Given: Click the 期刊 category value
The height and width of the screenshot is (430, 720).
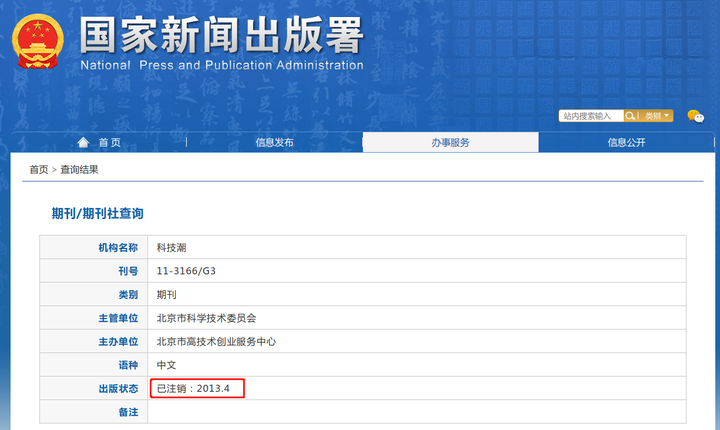Looking at the screenshot, I should point(166,294).
